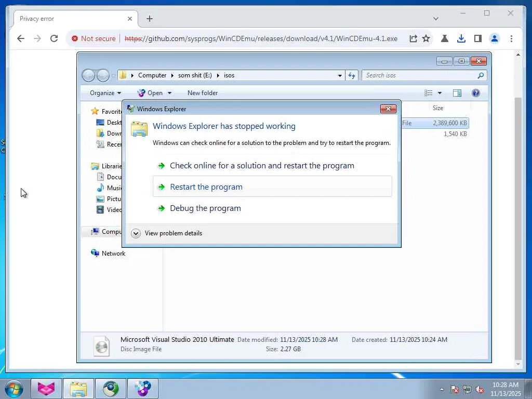This screenshot has width=532, height=399.
Task: Open Chrome Labs flask icon
Action: (445, 38)
